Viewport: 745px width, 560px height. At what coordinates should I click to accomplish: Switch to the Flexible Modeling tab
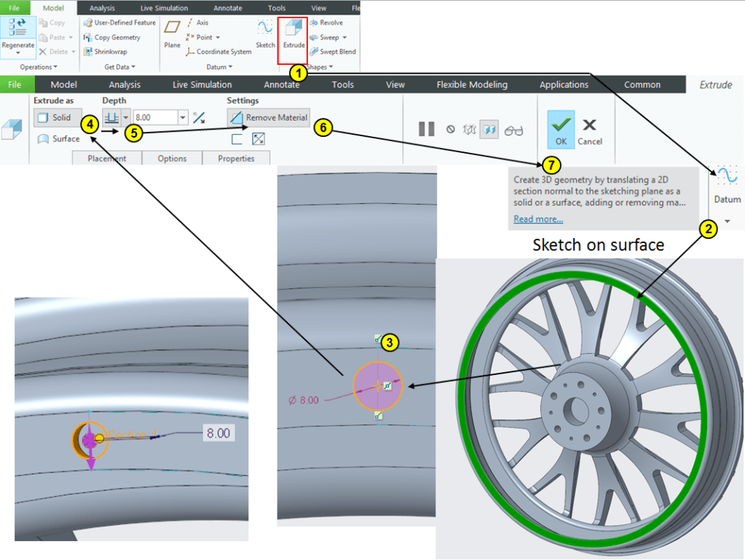472,84
